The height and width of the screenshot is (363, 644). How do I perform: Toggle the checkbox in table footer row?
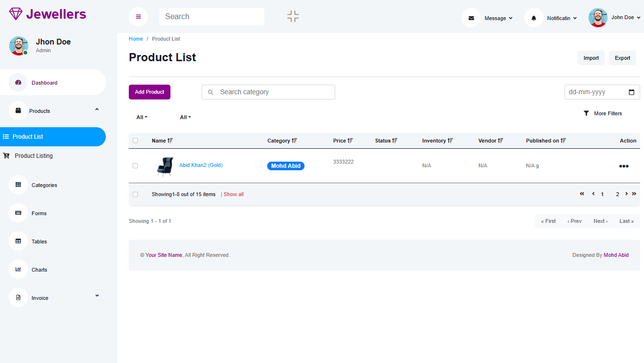(135, 195)
